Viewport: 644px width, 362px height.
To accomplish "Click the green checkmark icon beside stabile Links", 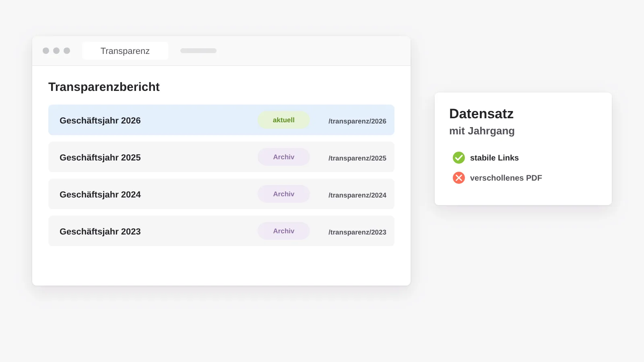I will (459, 158).
